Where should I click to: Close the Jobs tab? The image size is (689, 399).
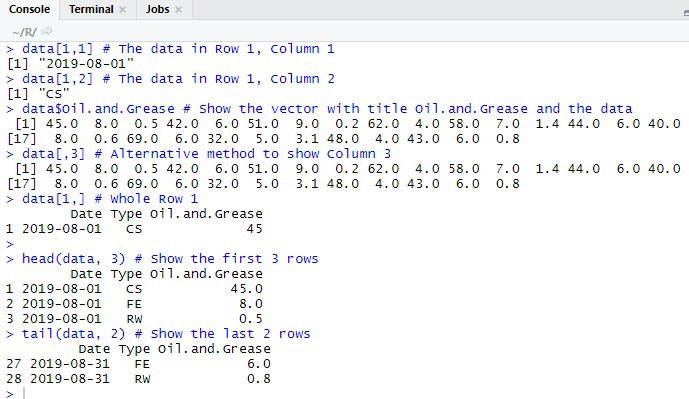coord(178,10)
